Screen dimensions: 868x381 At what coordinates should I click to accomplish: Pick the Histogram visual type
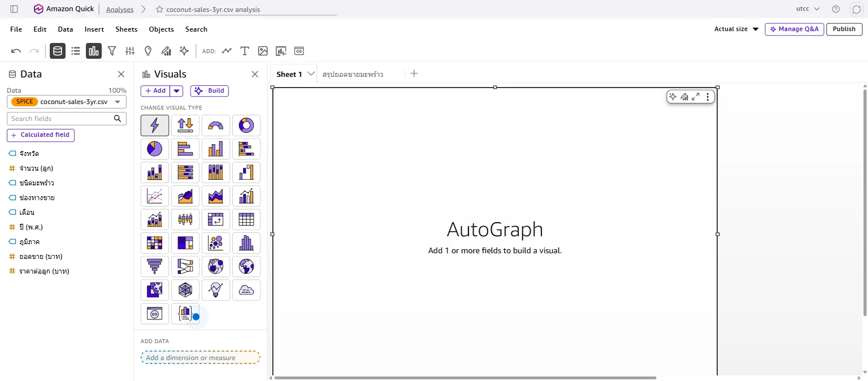(246, 243)
